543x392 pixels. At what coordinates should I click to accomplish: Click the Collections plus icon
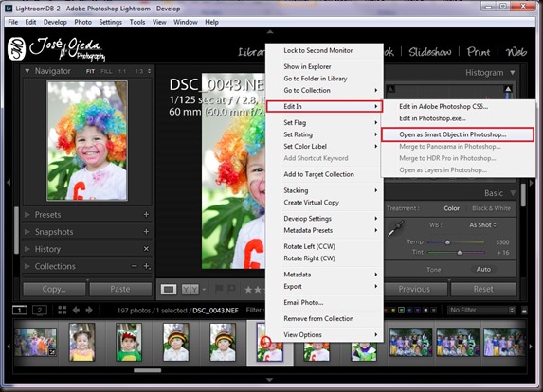pos(147,266)
